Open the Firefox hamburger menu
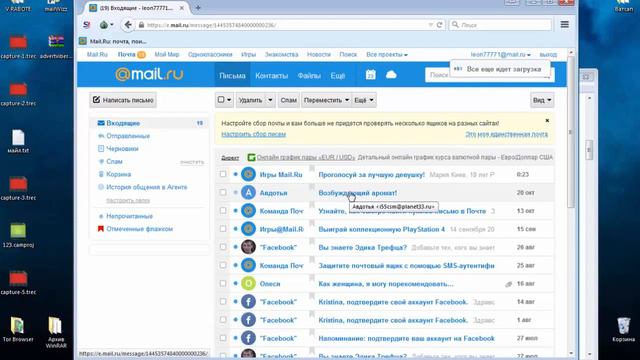The height and width of the screenshot is (360, 640). pyautogui.click(x=564, y=24)
